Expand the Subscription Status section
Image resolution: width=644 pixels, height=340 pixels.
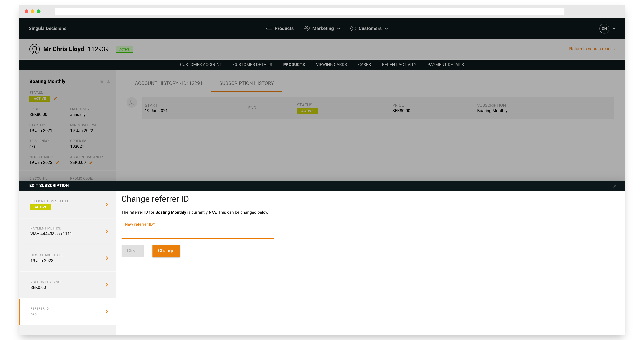(107, 205)
